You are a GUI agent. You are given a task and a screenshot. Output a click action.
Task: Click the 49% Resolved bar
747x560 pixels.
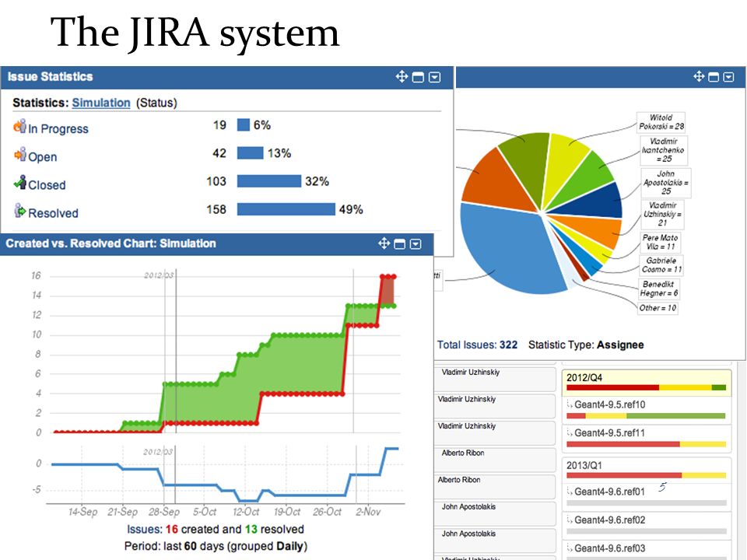click(286, 209)
